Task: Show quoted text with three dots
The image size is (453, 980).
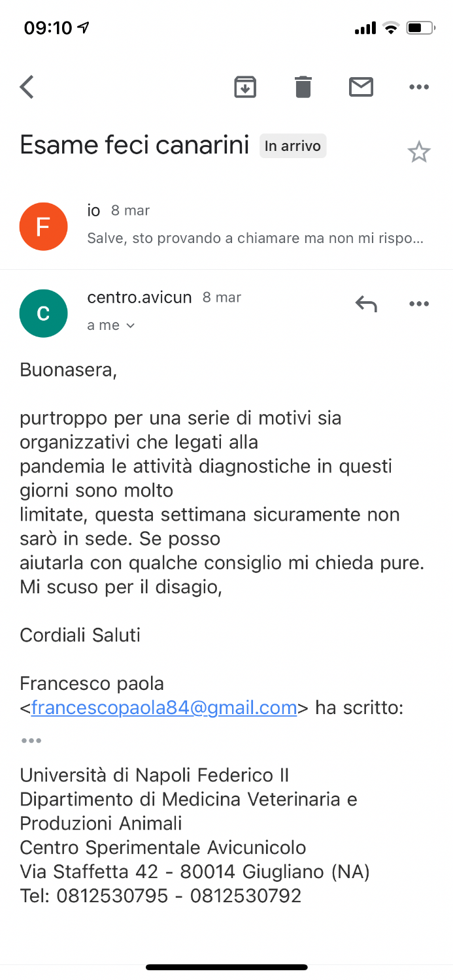Action: 31,740
